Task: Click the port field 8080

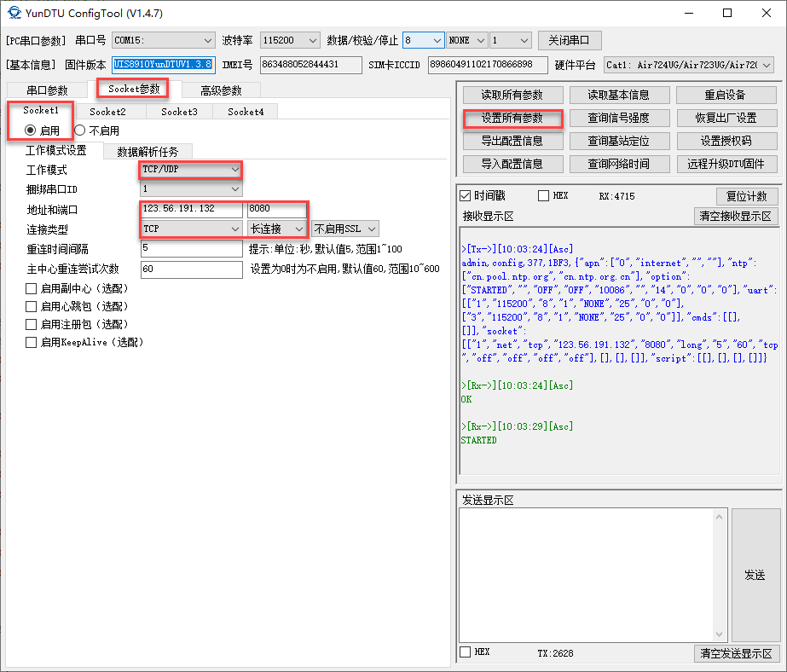Action: pyautogui.click(x=277, y=209)
